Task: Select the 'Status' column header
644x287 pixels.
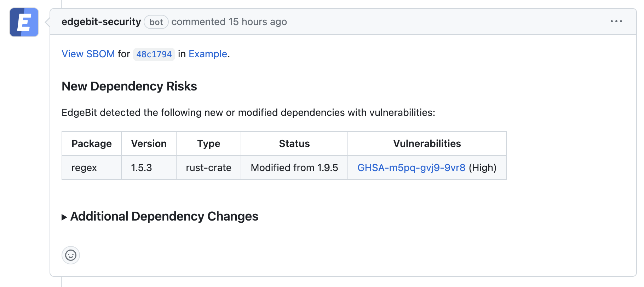Action: tap(294, 143)
